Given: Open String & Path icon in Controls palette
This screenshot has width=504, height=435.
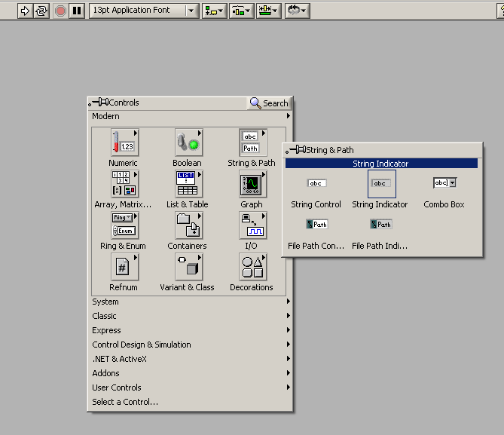Looking at the screenshot, I should tap(253, 142).
